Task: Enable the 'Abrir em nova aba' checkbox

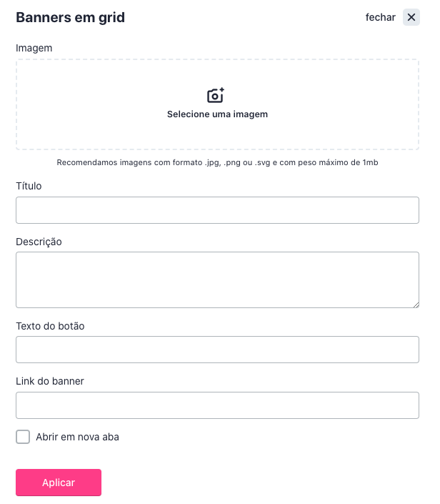Action: click(23, 437)
